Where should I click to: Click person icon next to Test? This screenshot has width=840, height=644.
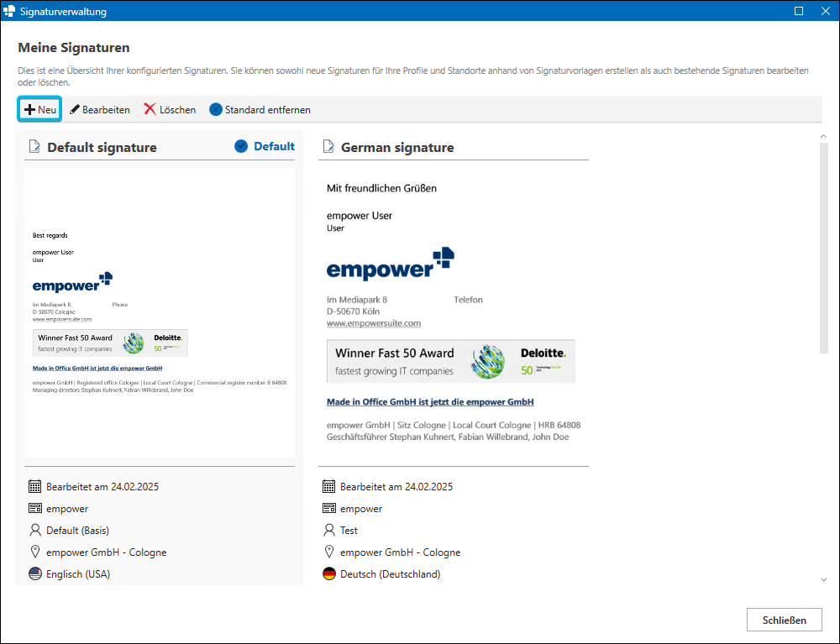[x=329, y=530]
